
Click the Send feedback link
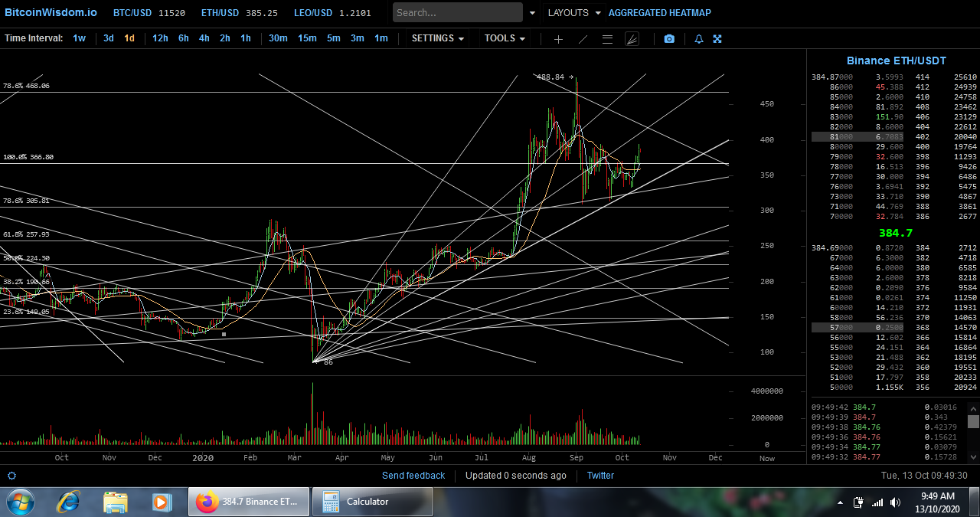point(413,476)
